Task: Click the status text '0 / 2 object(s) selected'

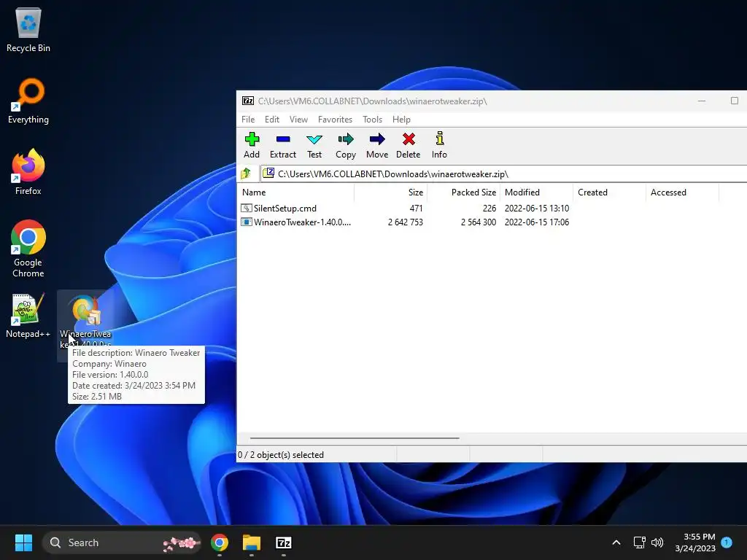Action: pyautogui.click(x=281, y=455)
